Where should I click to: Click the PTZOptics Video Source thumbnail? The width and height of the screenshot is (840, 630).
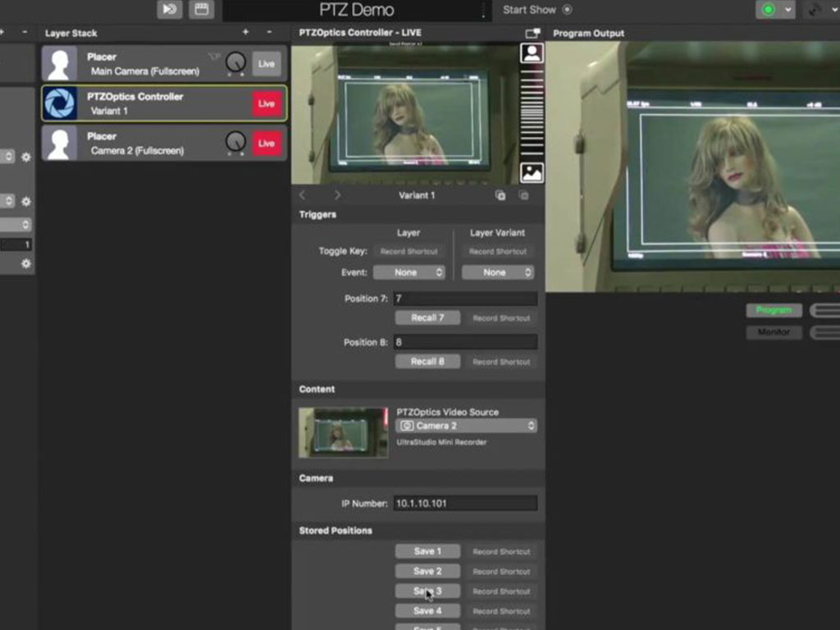tap(344, 433)
